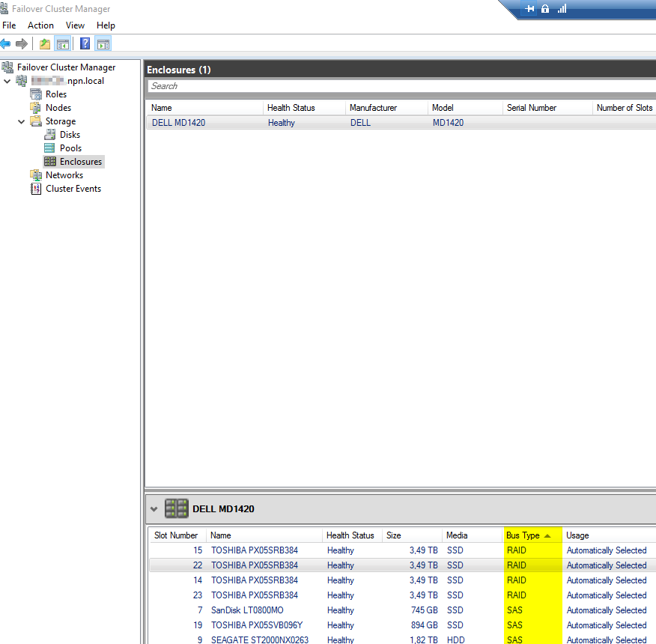Open the View menu
Viewport: 656px width, 644px height.
[76, 25]
